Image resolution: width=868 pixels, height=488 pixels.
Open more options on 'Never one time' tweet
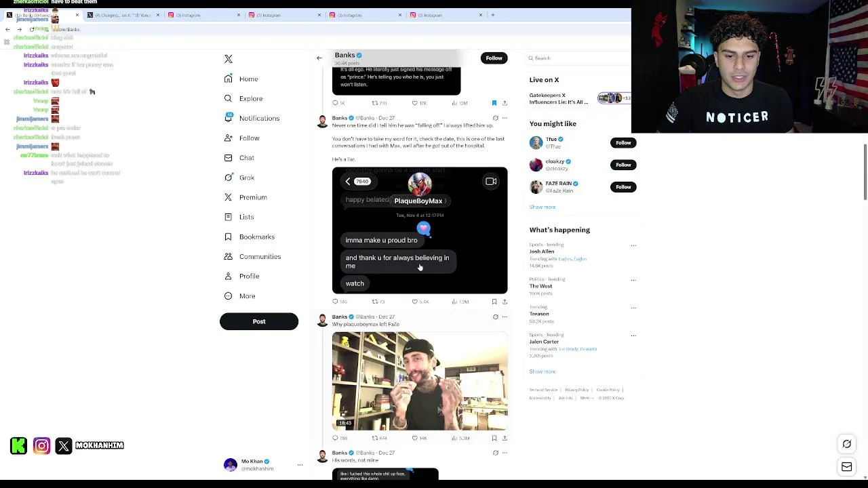(x=505, y=118)
